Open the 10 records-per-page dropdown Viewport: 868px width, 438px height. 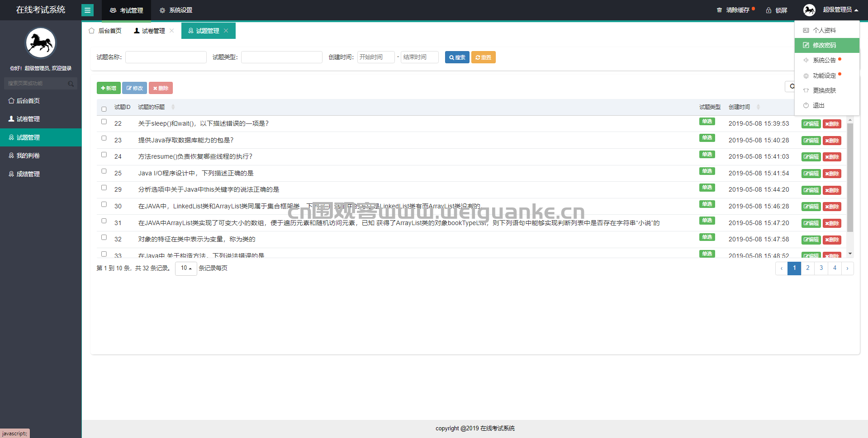pos(186,268)
